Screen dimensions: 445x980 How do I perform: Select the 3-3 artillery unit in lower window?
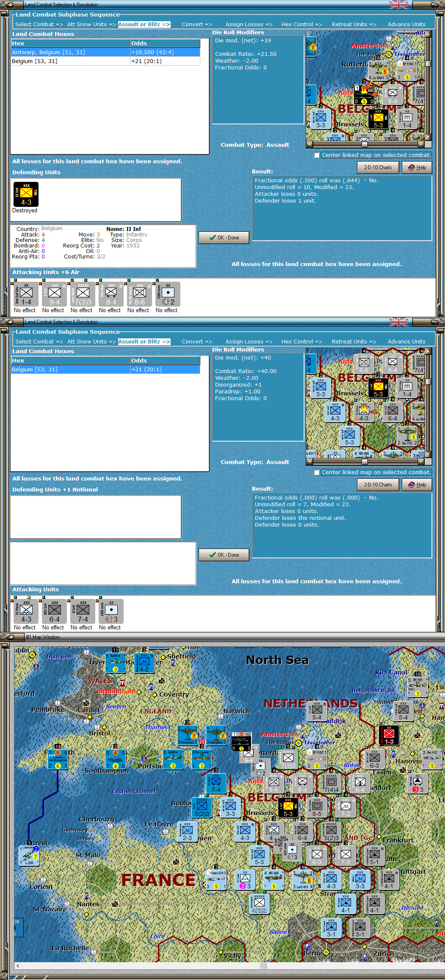(x=111, y=612)
